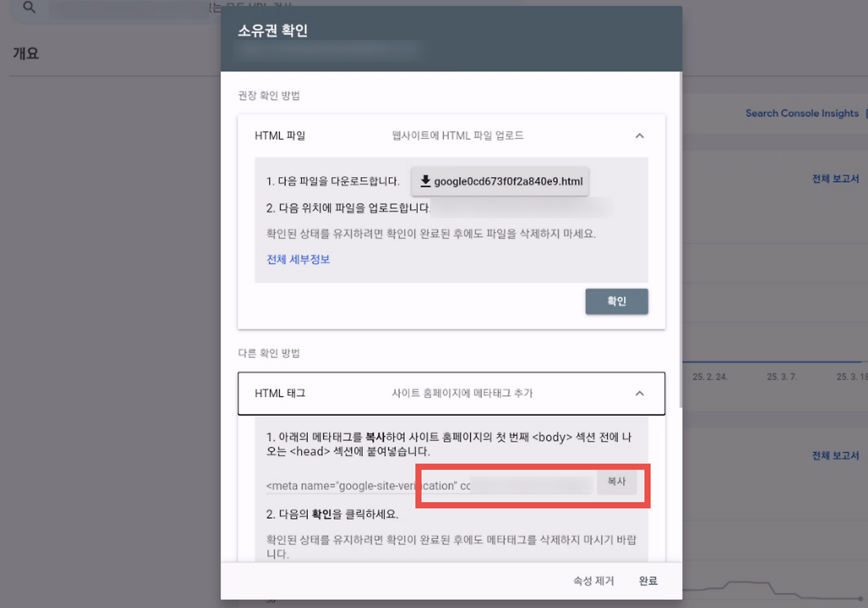Open the upper 전체 보고서 report link
Screen dimensions: 868x608
point(836,178)
